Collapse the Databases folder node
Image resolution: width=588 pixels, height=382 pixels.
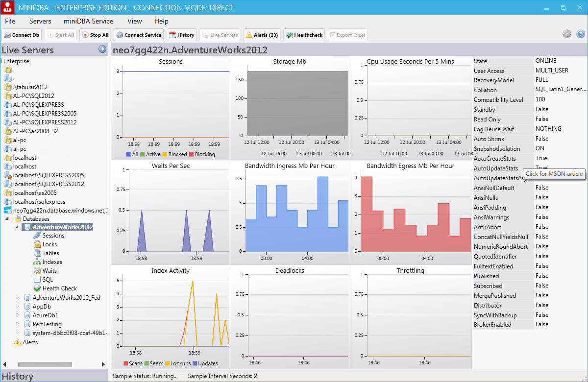[8, 219]
